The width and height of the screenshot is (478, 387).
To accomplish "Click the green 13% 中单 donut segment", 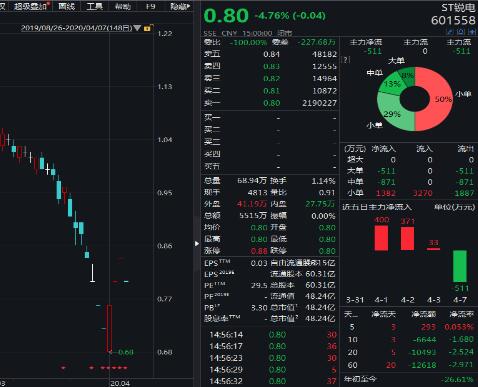I will pos(392,84).
